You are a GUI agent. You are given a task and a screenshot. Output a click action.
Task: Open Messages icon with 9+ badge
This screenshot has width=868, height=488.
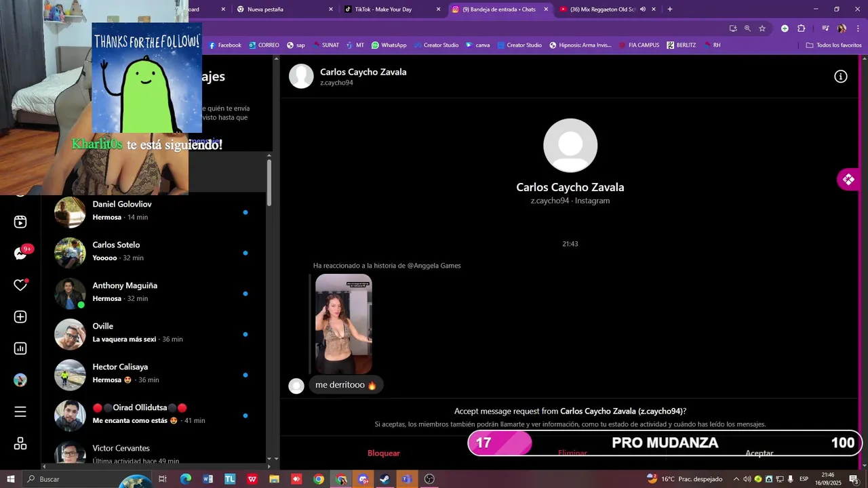tap(20, 253)
